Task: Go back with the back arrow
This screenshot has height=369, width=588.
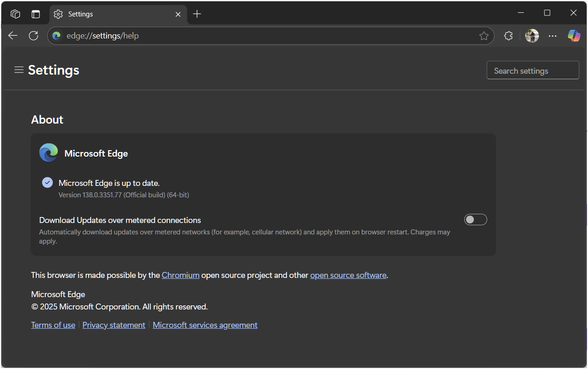Action: coord(13,36)
